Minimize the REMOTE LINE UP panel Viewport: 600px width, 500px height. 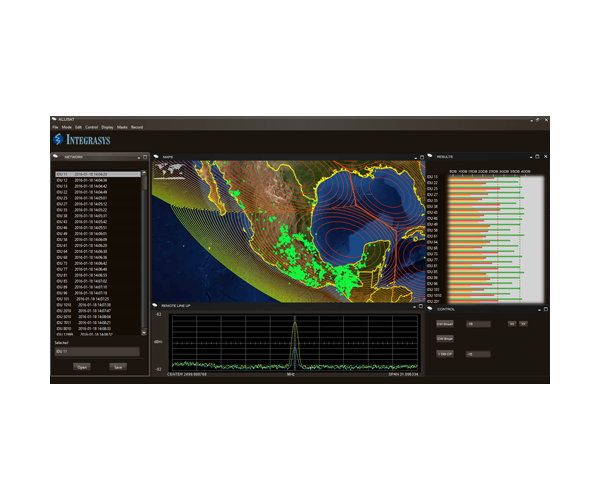(414, 307)
